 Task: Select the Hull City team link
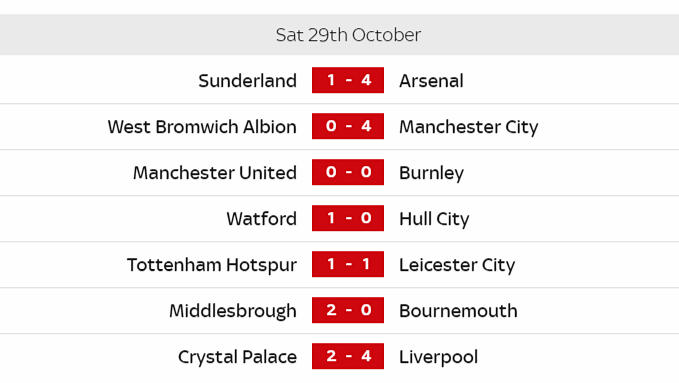(x=434, y=219)
